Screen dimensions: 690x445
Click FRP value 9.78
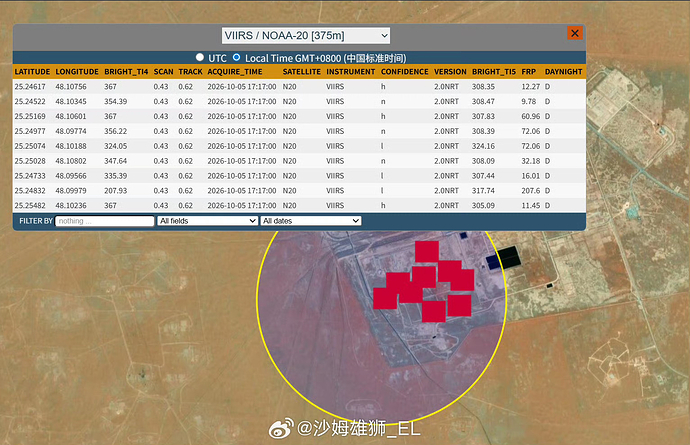click(529, 102)
